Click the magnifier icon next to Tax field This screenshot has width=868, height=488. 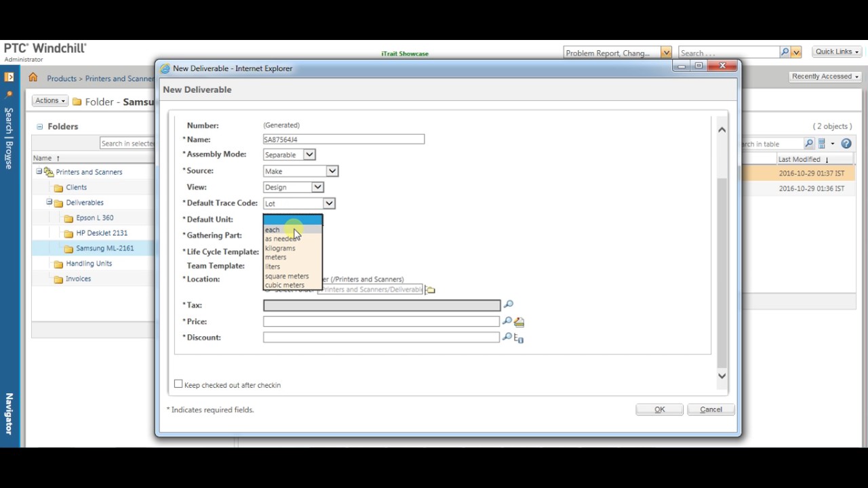509,304
